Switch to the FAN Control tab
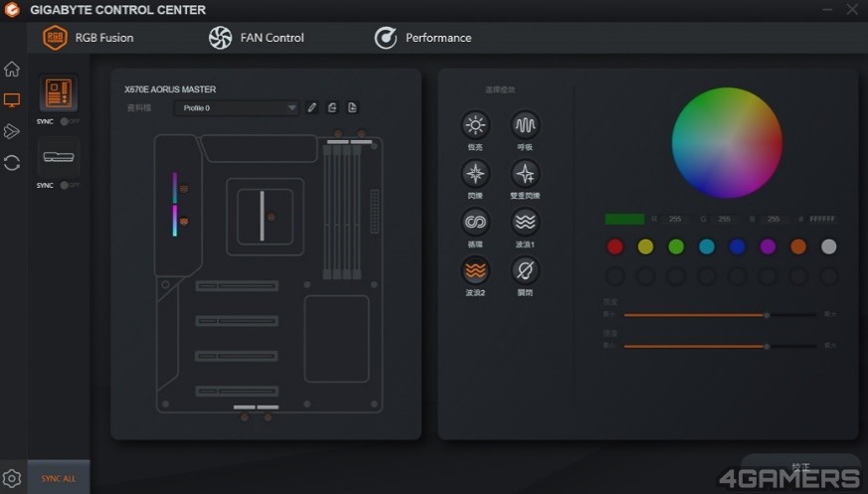The width and height of the screenshot is (868, 494). (257, 38)
